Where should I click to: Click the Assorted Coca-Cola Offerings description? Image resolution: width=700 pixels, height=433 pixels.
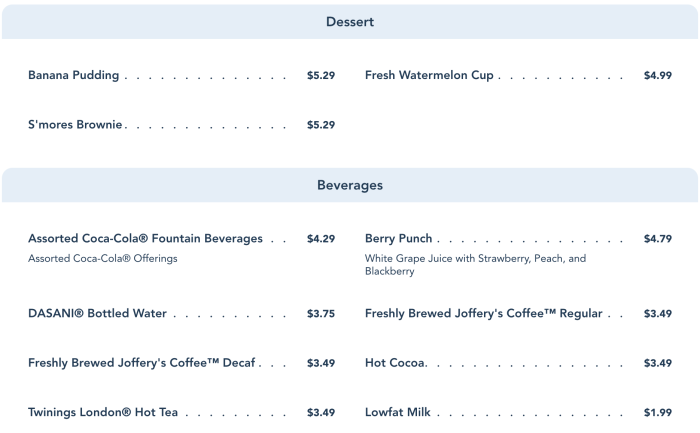point(102,259)
